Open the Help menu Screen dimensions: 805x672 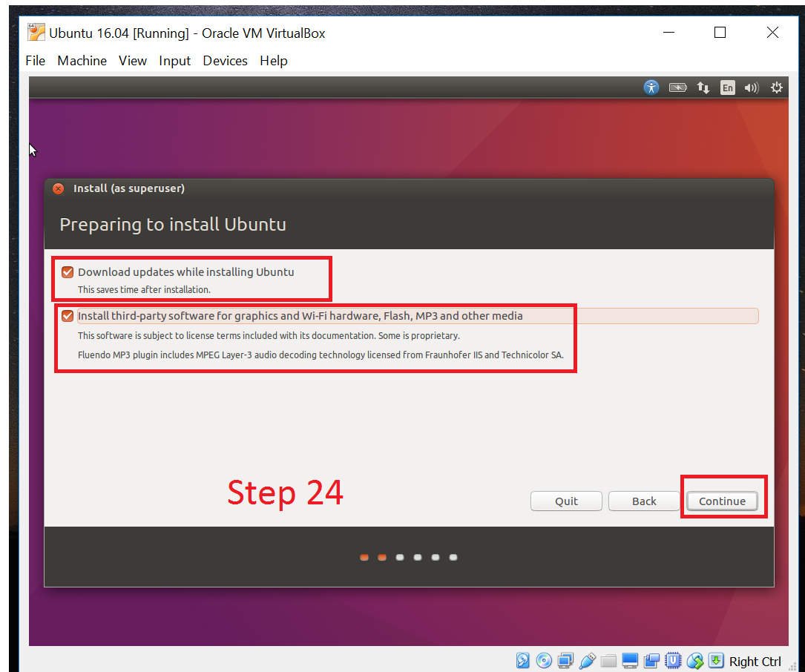[274, 61]
